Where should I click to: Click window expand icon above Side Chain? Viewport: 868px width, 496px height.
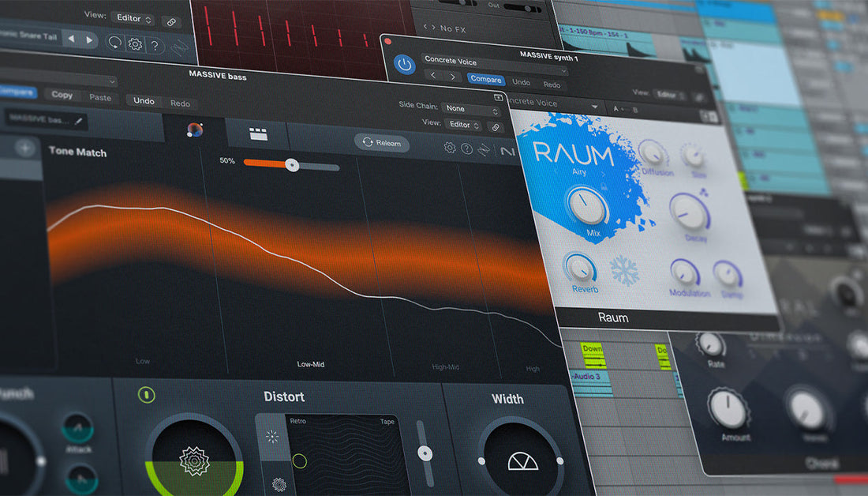pyautogui.click(x=498, y=97)
